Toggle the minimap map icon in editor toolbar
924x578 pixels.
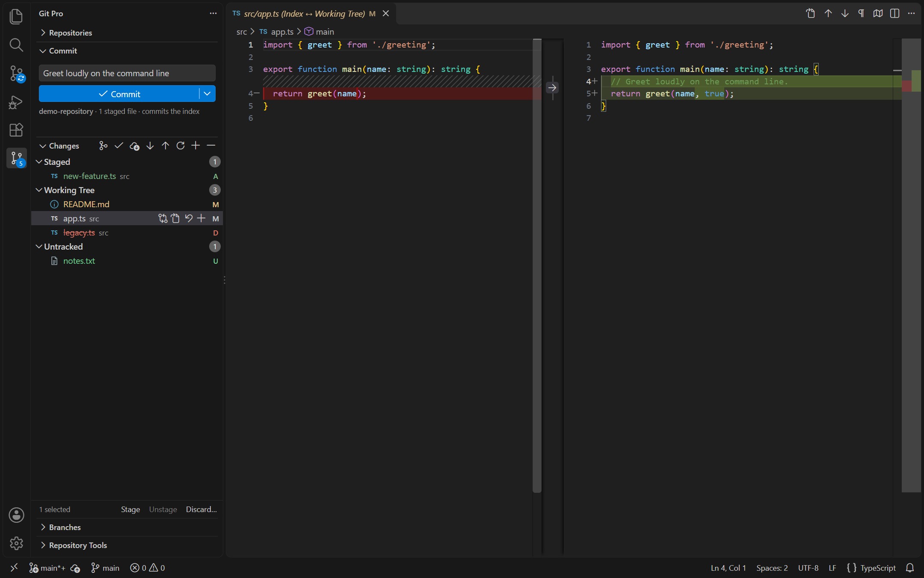click(x=878, y=14)
